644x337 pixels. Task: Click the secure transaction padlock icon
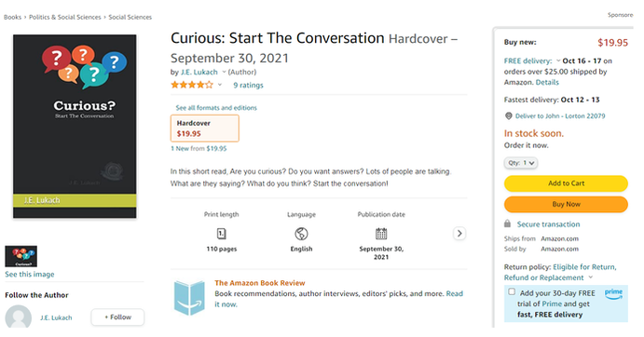pyautogui.click(x=508, y=223)
